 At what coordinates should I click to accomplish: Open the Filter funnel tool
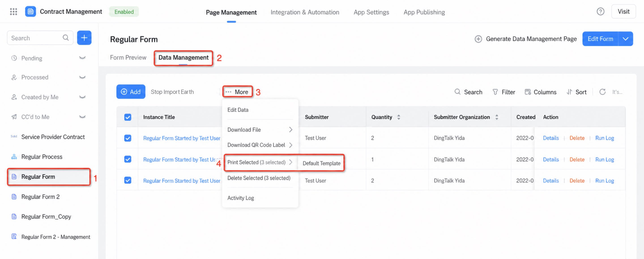pos(503,92)
